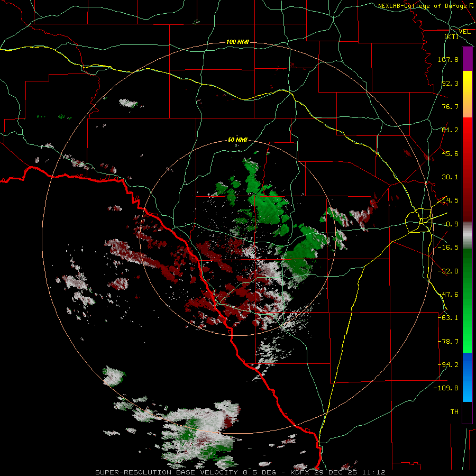
Task: Pick the yellow-orange segment of the color bar
Action: [467, 94]
